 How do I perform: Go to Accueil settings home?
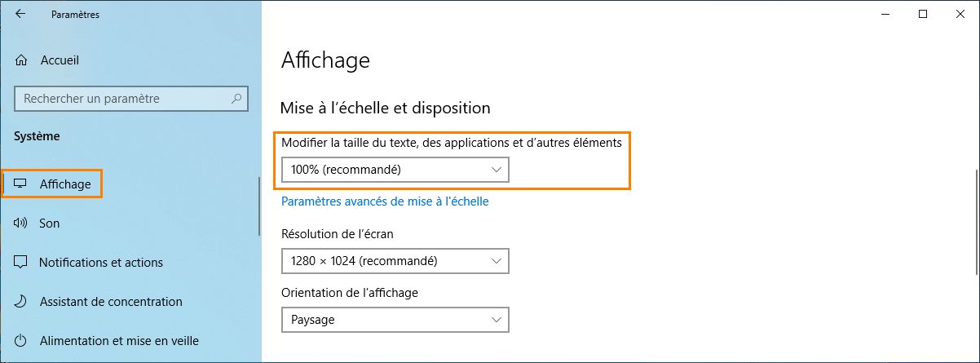tap(60, 60)
